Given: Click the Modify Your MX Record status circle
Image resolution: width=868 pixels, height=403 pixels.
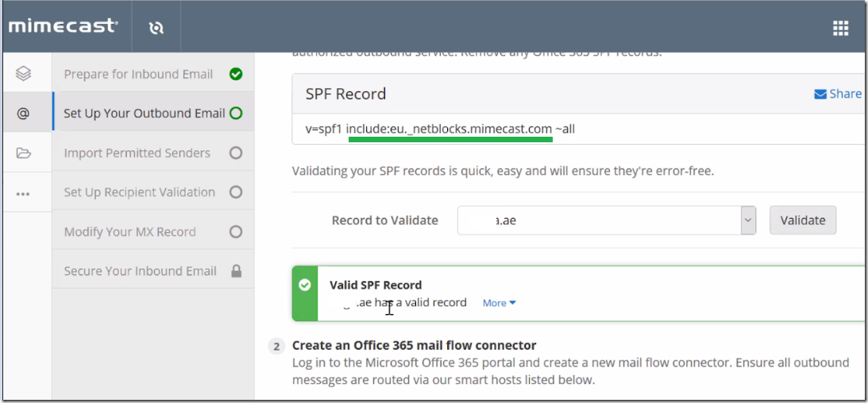Looking at the screenshot, I should pos(236,232).
